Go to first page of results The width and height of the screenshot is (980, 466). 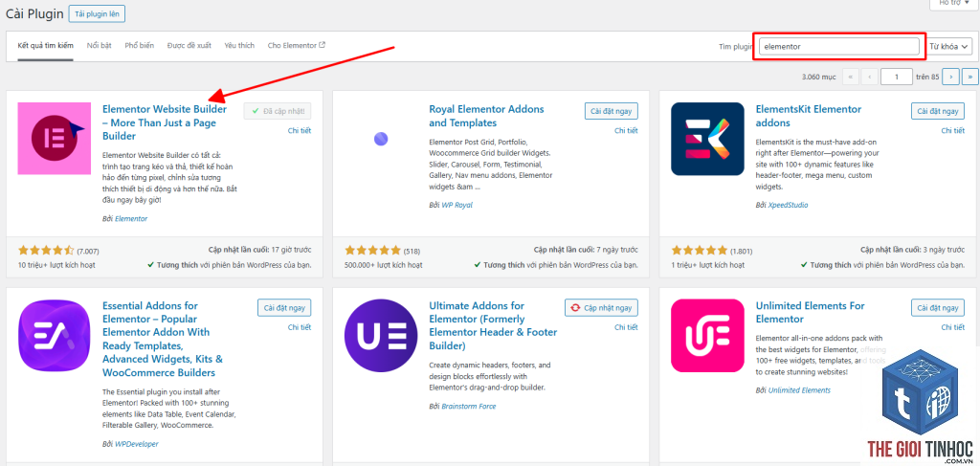tap(850, 77)
